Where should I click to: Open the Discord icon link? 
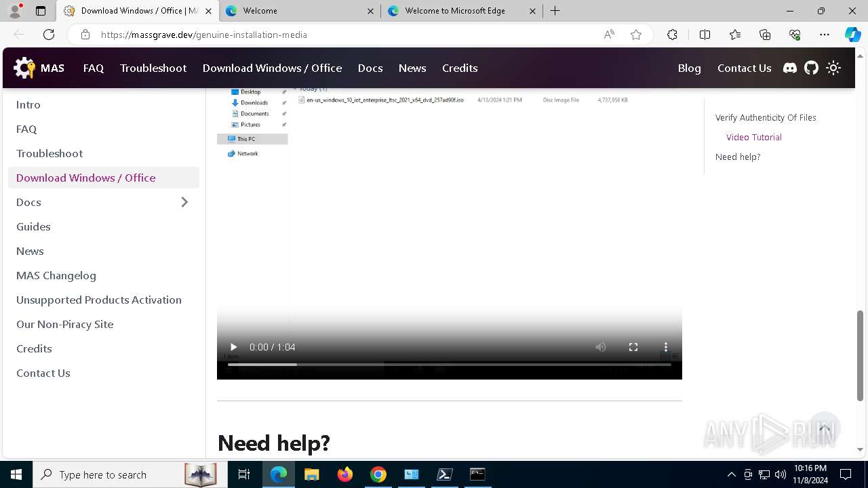pyautogui.click(x=790, y=68)
